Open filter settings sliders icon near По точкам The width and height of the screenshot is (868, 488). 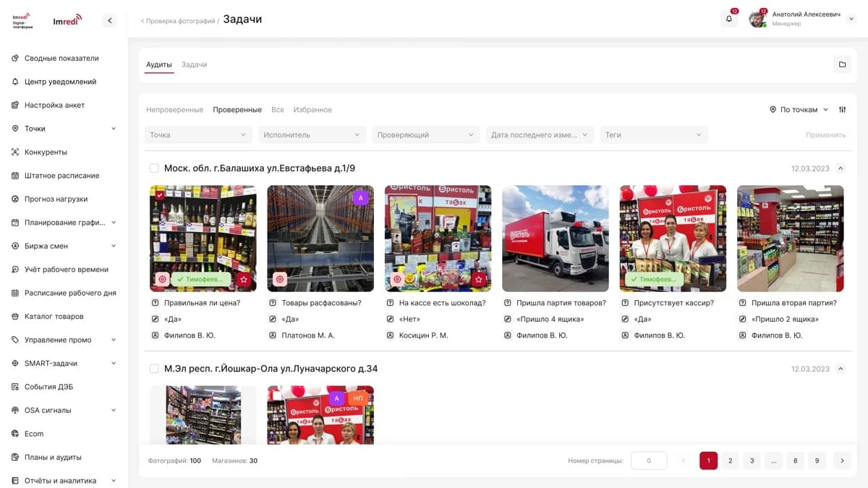pyautogui.click(x=842, y=110)
